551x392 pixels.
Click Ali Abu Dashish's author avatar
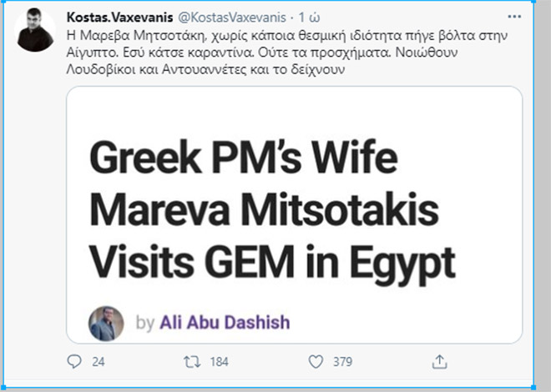(x=106, y=323)
